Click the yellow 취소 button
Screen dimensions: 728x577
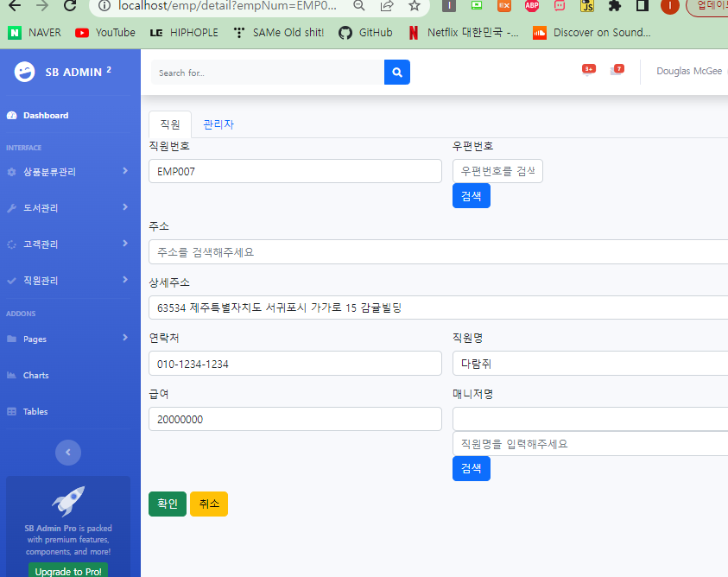click(x=209, y=504)
